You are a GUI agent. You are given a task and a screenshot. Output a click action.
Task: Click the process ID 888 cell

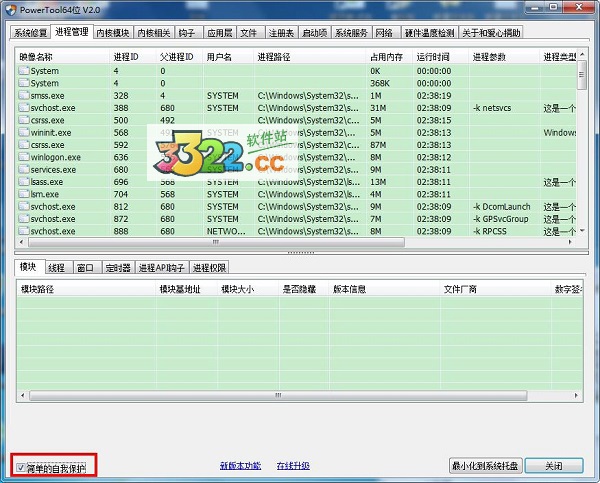coord(121,231)
